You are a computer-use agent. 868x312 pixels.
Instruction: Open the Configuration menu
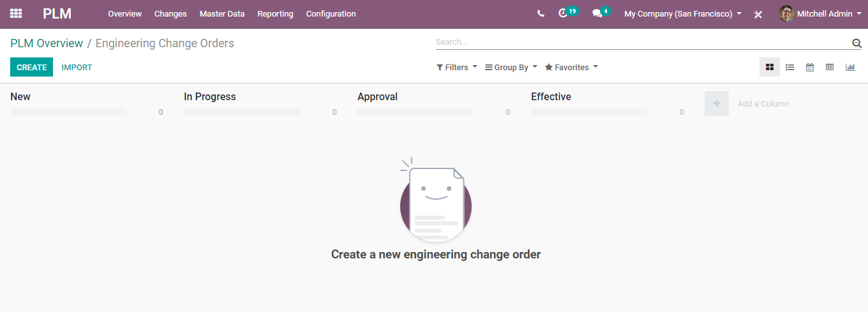tap(331, 13)
